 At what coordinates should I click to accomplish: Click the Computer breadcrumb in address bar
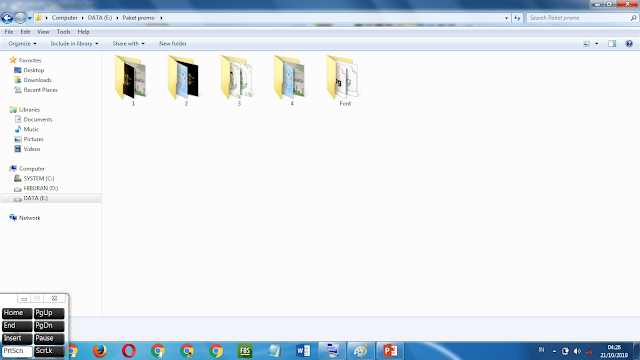[x=64, y=18]
